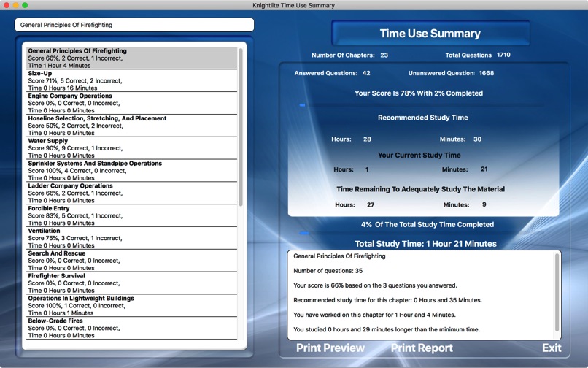
Task: Select the Firefighter Survival chapter row
Action: point(131,283)
